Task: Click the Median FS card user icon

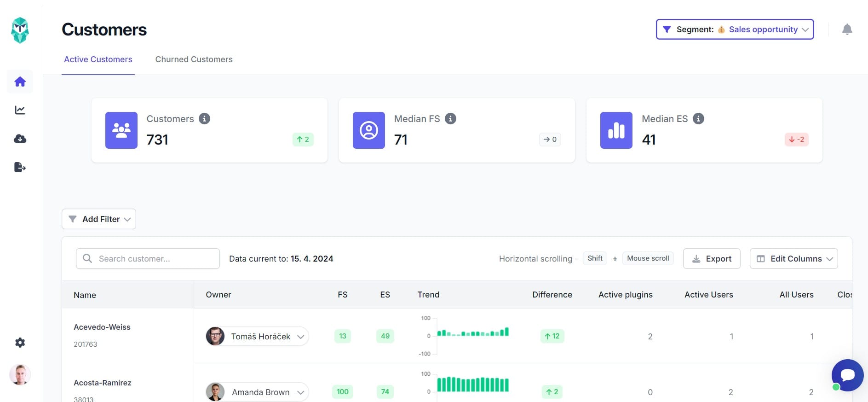Action: coord(369,130)
